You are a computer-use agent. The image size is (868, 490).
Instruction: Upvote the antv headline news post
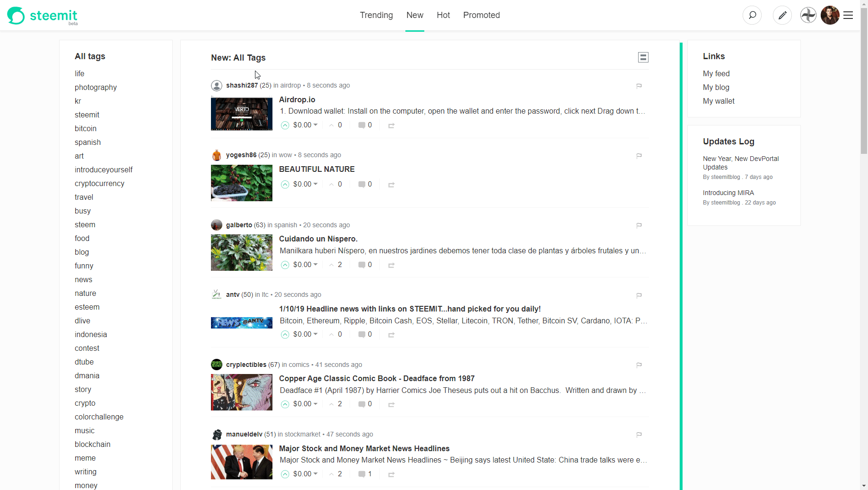pos(285,335)
